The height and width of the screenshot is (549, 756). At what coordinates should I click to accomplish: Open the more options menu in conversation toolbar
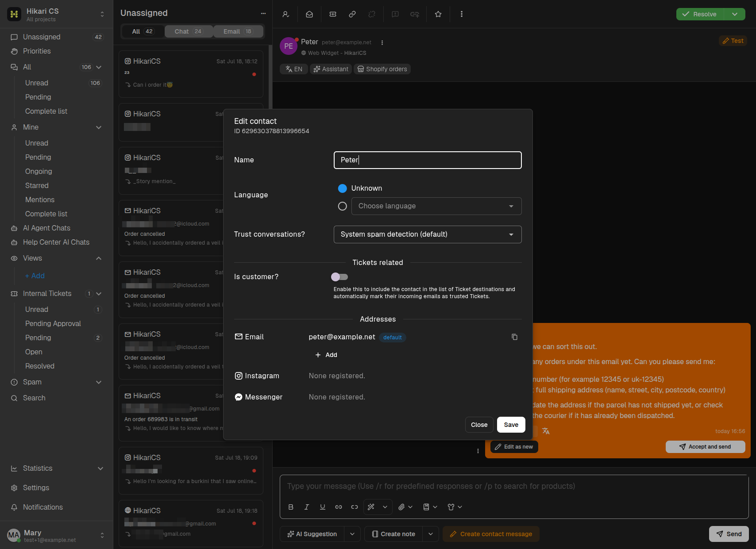tap(462, 14)
